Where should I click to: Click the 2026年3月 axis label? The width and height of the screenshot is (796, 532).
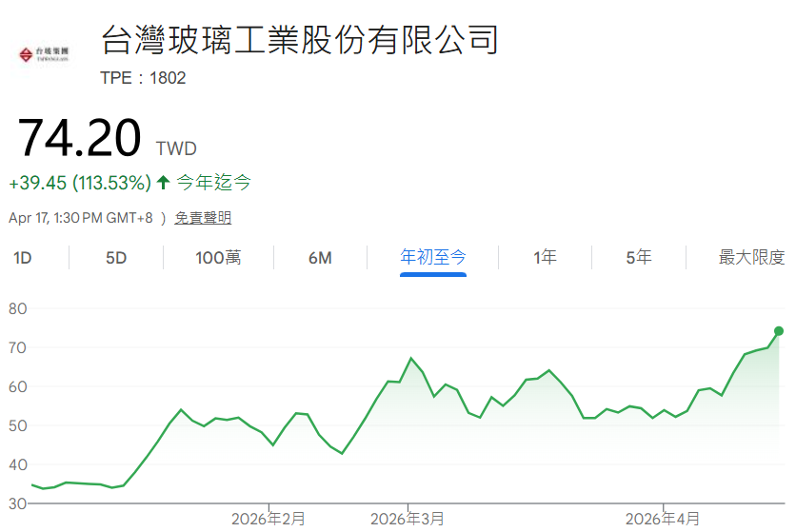pos(408,519)
